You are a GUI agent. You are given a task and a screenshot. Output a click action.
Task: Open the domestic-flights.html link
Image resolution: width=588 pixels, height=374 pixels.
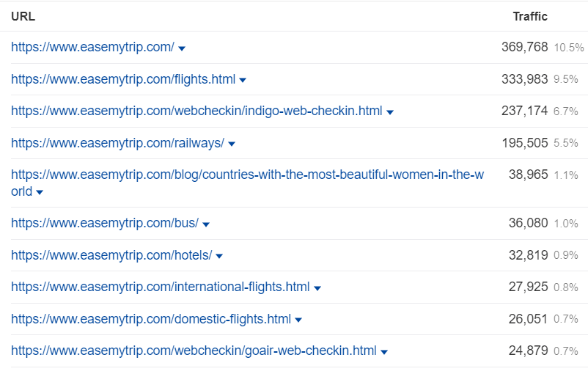tap(151, 319)
